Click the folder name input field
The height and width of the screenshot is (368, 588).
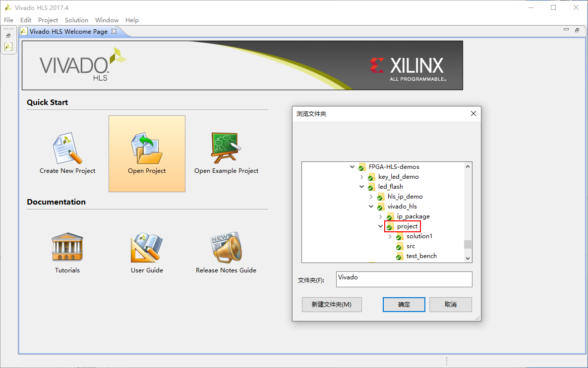(x=404, y=279)
